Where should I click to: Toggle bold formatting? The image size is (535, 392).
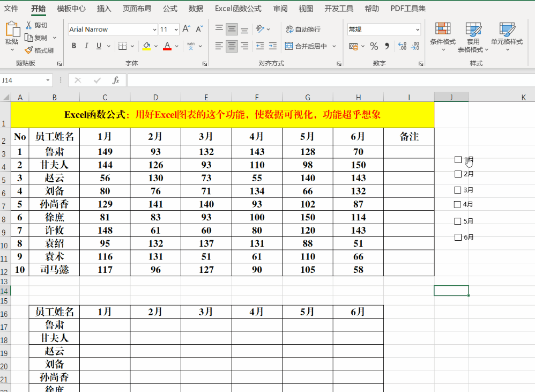pyautogui.click(x=73, y=46)
